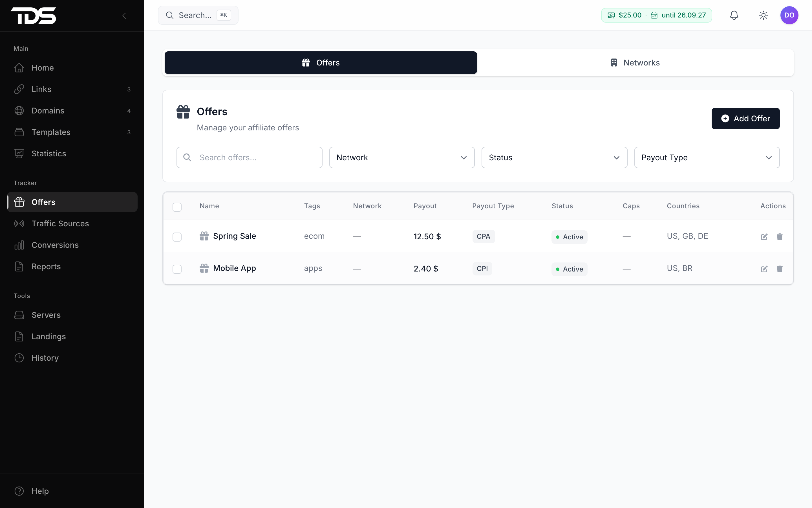Viewport: 812px width, 508px height.
Task: Click the TDS logo
Action: click(x=33, y=16)
